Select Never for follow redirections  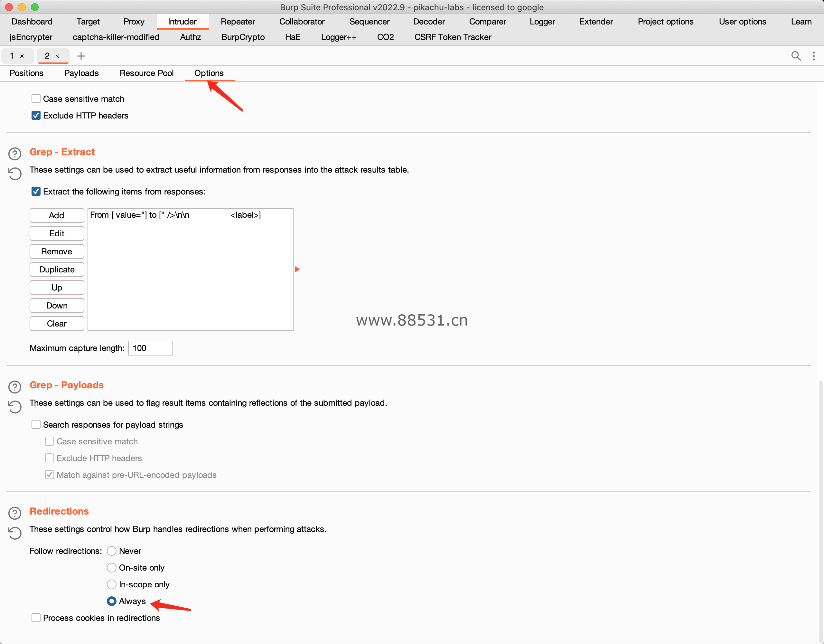112,551
